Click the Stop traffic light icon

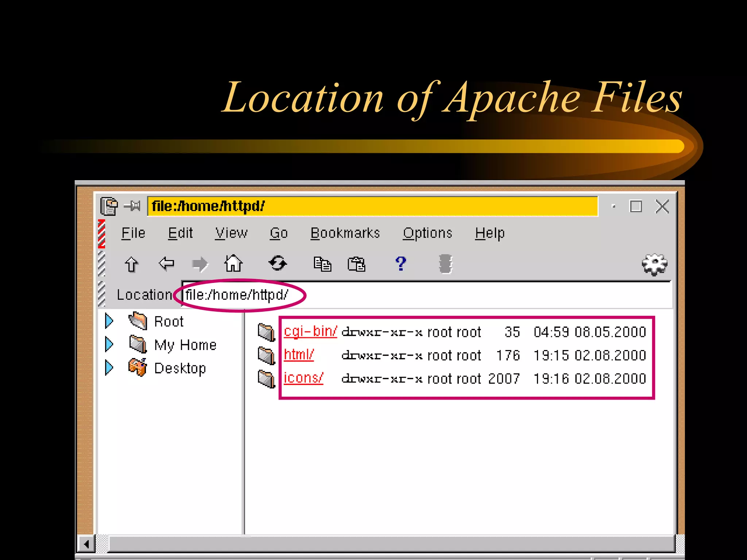(445, 264)
